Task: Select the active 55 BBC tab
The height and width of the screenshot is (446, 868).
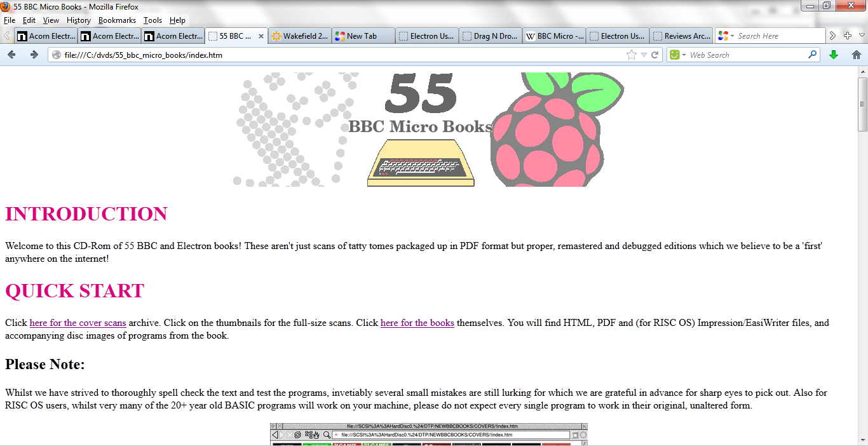Action: [x=236, y=36]
